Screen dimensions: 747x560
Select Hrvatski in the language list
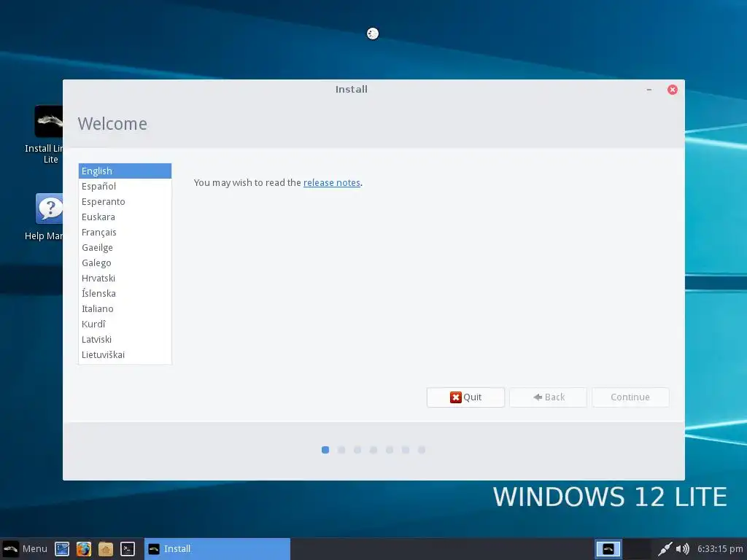125,278
